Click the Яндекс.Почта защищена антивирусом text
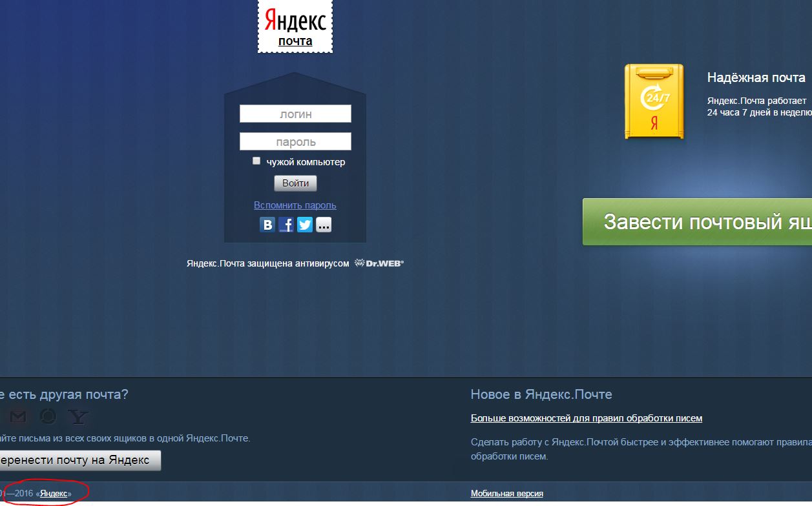 click(267, 263)
